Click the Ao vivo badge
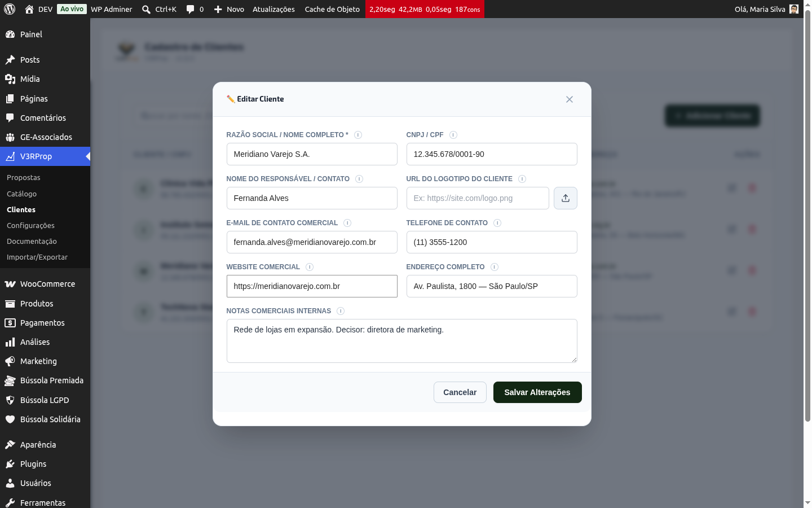Screen dimensions: 812x508 point(72,9)
